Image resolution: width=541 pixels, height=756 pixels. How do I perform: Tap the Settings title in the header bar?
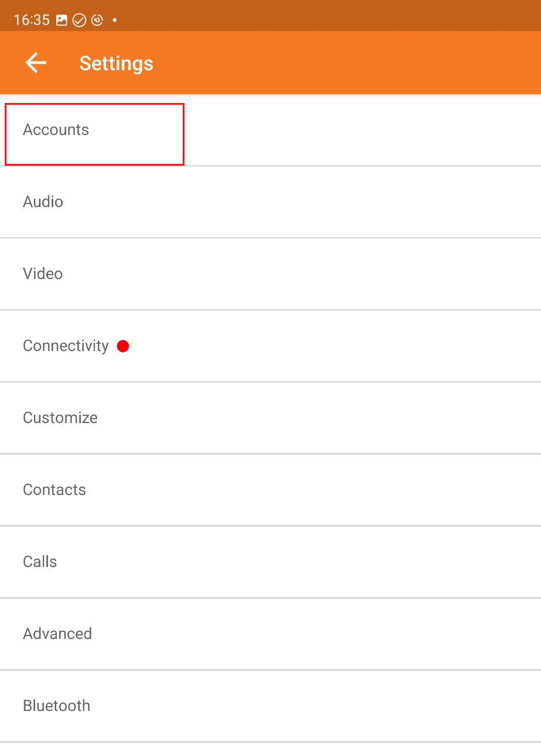pyautogui.click(x=116, y=63)
